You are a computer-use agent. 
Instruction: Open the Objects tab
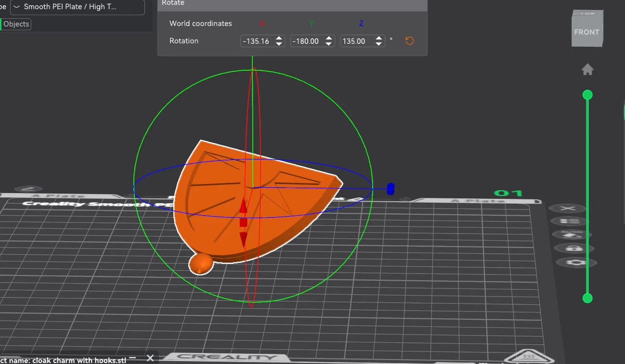pos(16,24)
